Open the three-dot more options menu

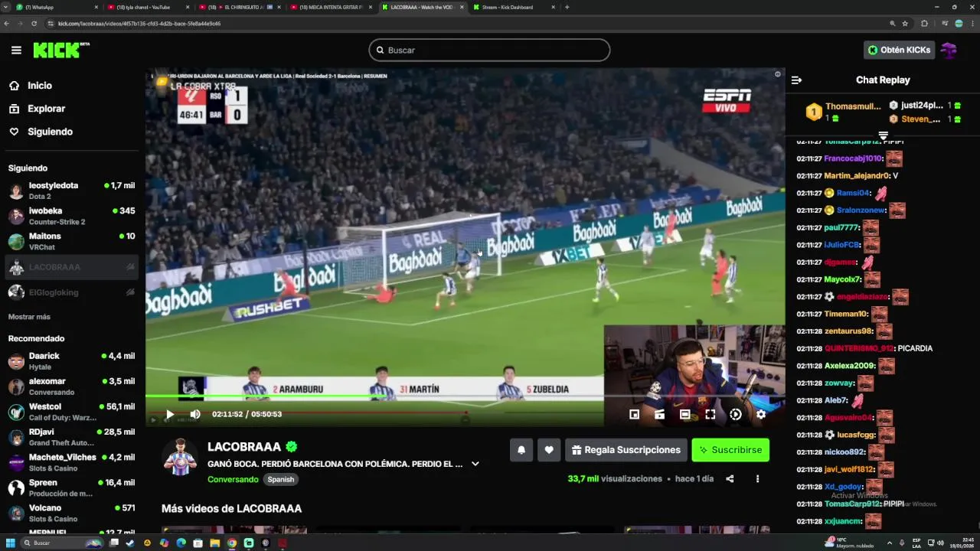pyautogui.click(x=757, y=479)
